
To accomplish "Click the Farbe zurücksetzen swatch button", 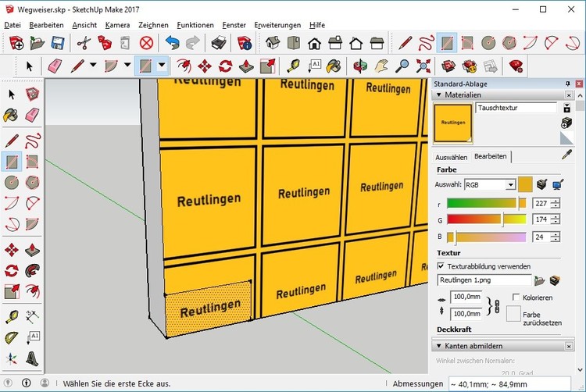I will point(513,314).
